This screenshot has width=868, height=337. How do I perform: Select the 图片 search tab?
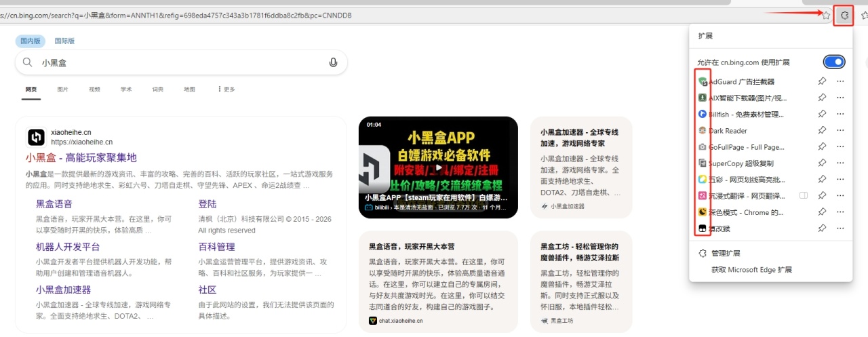[62, 89]
